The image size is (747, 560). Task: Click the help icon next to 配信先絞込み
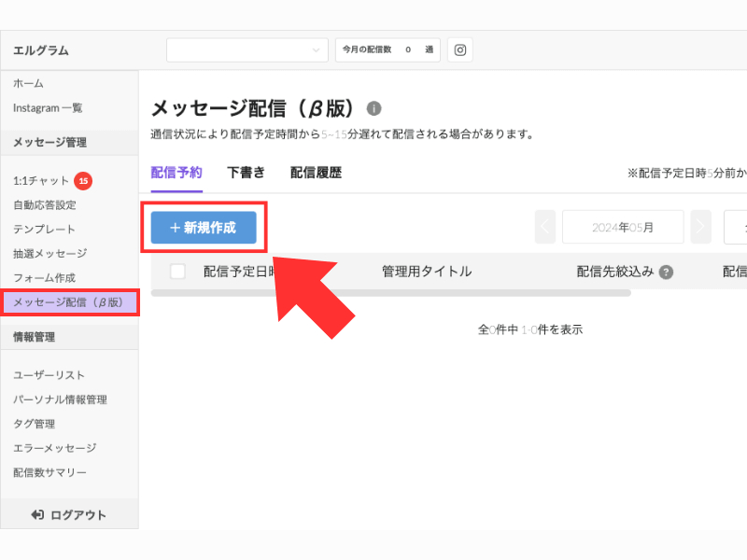coord(666,272)
